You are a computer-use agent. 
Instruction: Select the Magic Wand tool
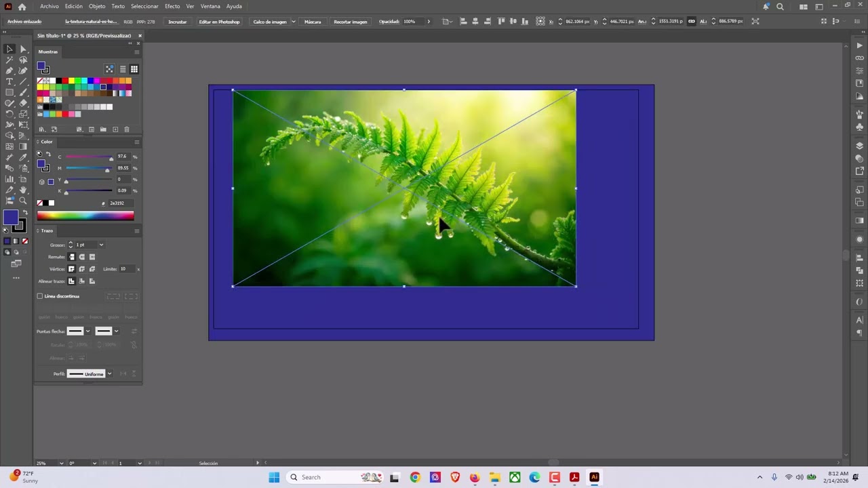[x=9, y=60]
